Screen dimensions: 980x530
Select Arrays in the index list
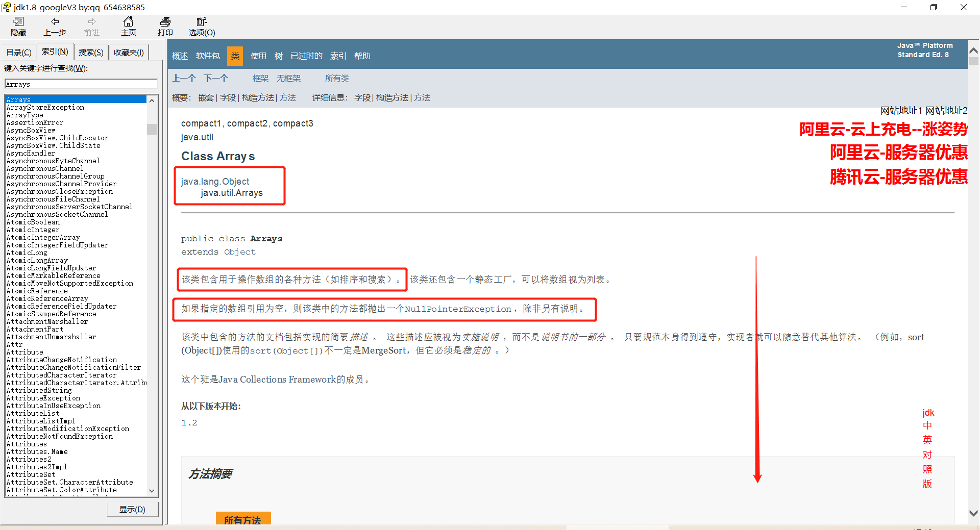click(76, 99)
